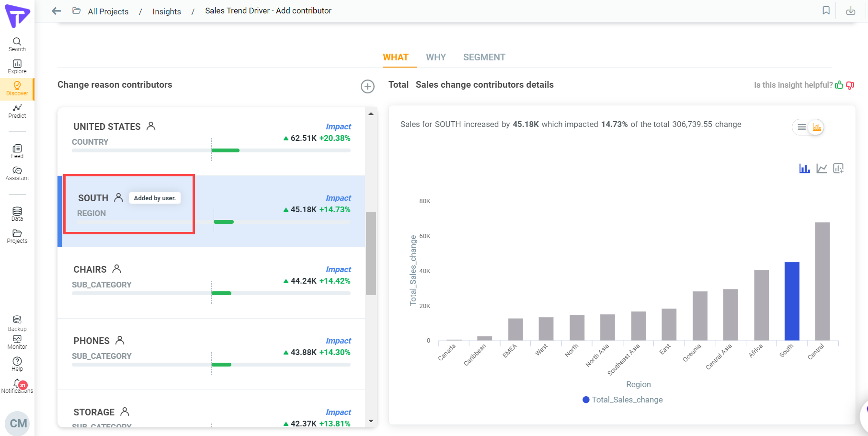The height and width of the screenshot is (436, 868).
Task: Select the CHAIRS contributor card
Action: point(211,283)
